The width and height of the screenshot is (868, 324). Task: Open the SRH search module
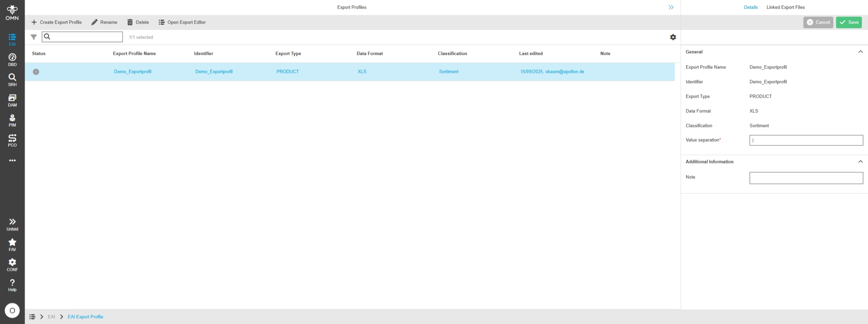click(x=12, y=80)
